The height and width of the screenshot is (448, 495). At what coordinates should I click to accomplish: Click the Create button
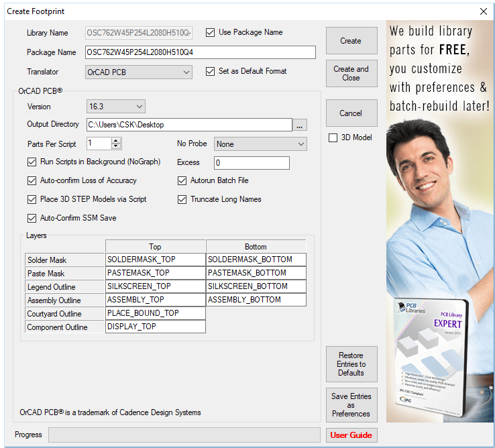pos(351,41)
